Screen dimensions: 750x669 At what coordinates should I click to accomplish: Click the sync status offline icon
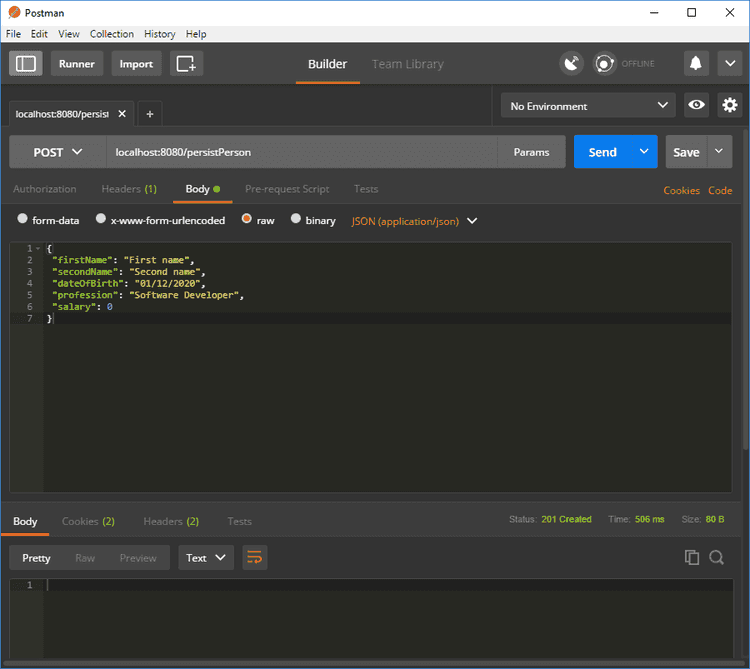pyautogui.click(x=605, y=63)
